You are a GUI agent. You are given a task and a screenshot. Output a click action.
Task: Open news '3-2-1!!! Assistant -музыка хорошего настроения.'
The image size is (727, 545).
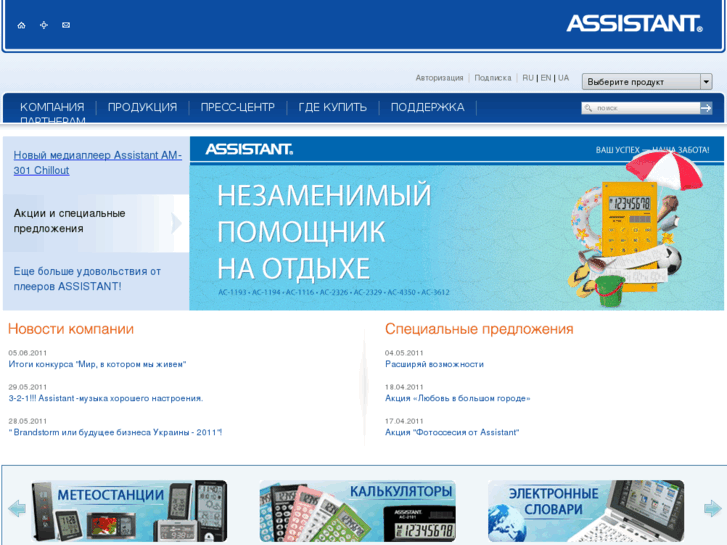pyautogui.click(x=106, y=398)
